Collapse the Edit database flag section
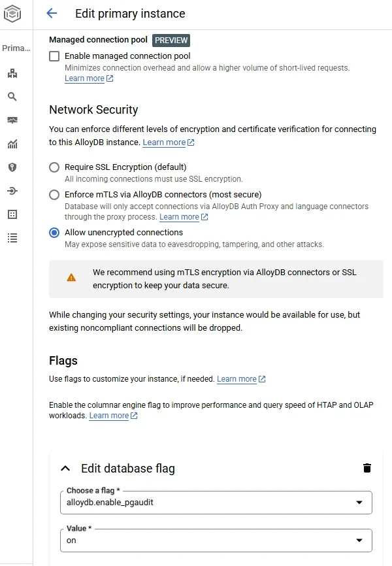392x566 pixels. tap(65, 468)
